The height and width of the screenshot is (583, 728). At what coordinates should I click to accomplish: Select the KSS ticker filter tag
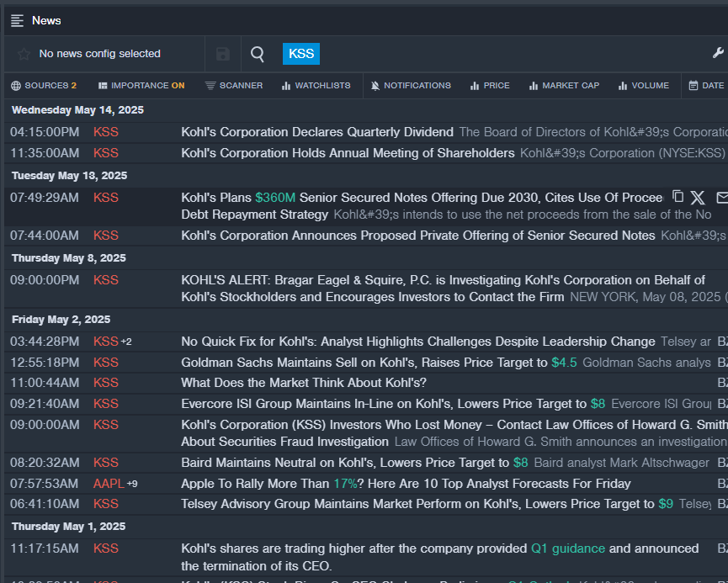tap(301, 54)
